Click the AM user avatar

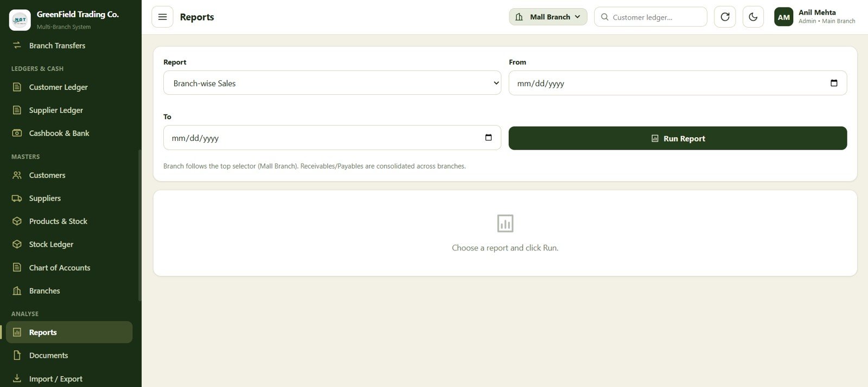[x=783, y=17]
